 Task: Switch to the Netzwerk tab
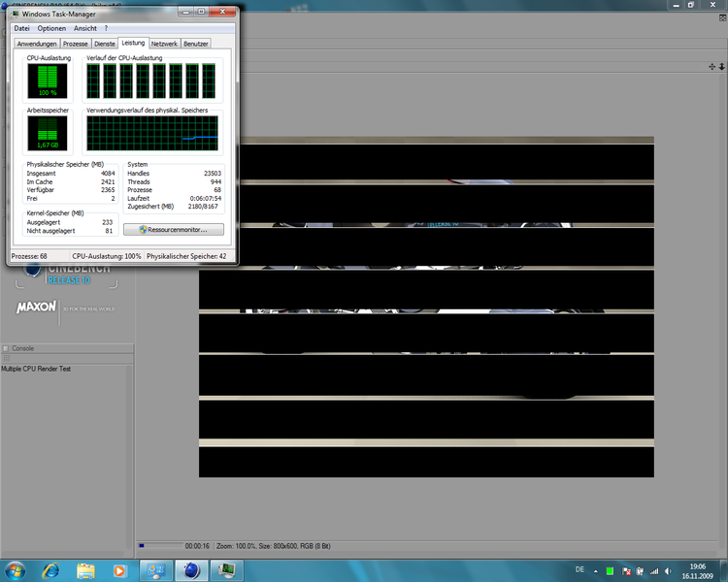(164, 44)
